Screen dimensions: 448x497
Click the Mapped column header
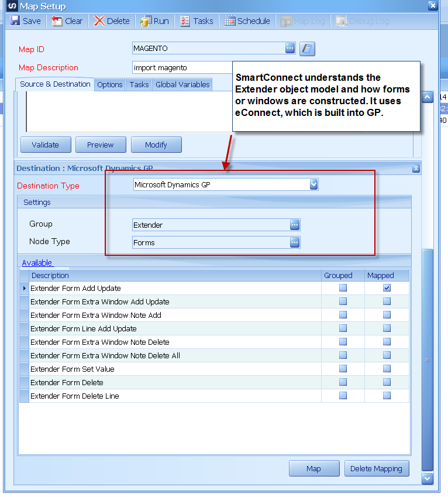387,276
